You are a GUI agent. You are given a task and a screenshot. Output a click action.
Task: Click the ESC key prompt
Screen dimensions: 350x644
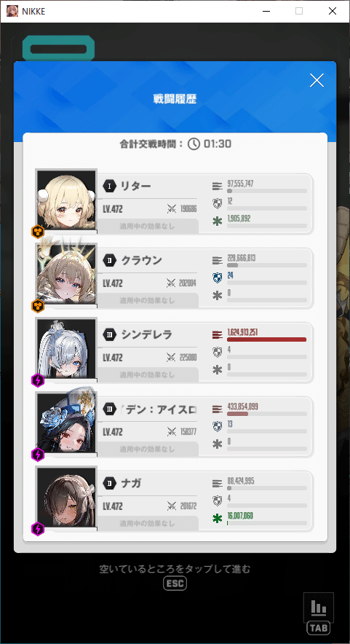tap(175, 584)
